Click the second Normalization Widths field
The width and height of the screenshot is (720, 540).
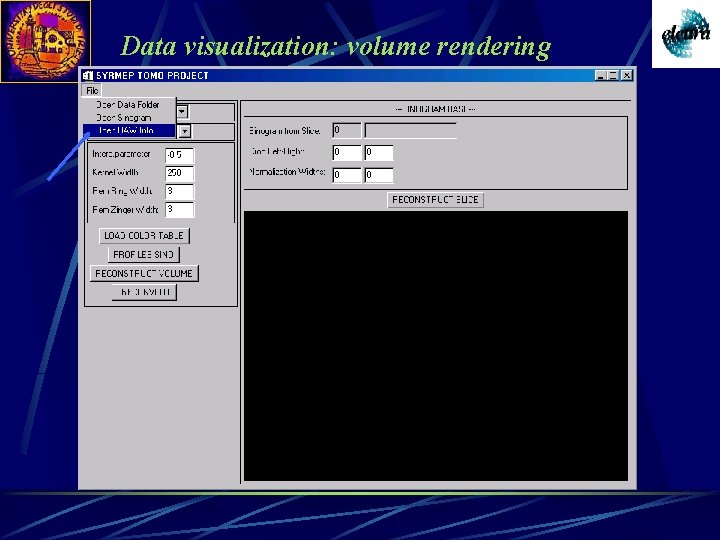[x=379, y=174]
